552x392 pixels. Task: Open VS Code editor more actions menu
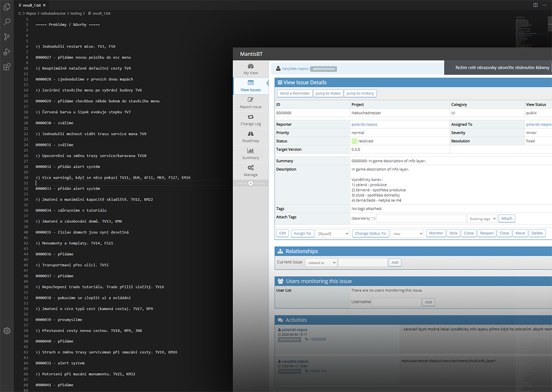point(545,5)
